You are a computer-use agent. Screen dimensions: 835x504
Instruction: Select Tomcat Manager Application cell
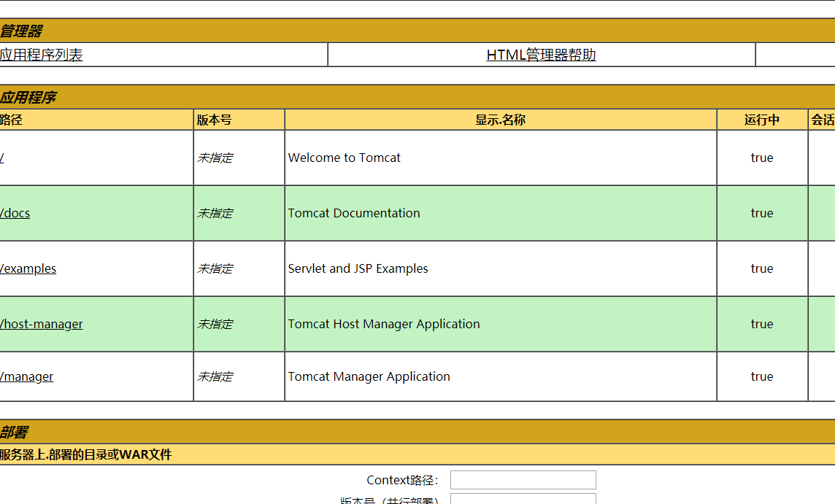click(x=501, y=376)
